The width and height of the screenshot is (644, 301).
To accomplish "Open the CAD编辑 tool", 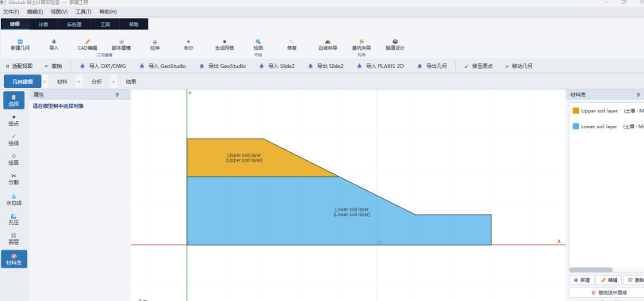I will point(87,44).
